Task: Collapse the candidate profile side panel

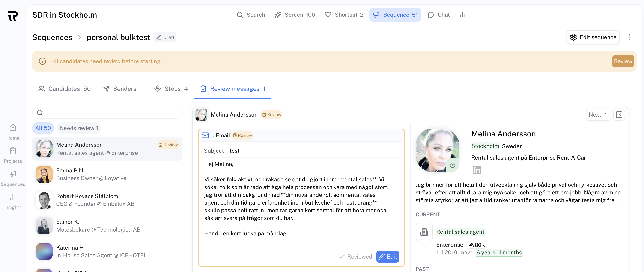Action: click(x=619, y=115)
